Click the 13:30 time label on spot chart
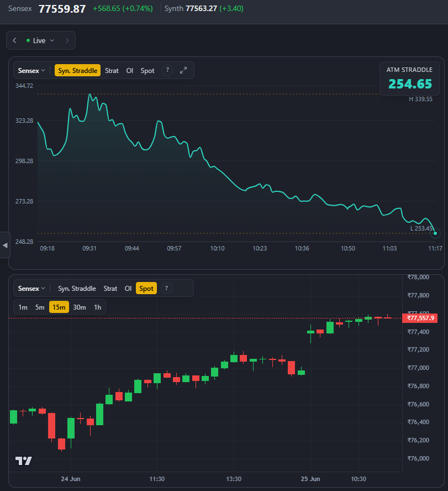 pos(234,479)
